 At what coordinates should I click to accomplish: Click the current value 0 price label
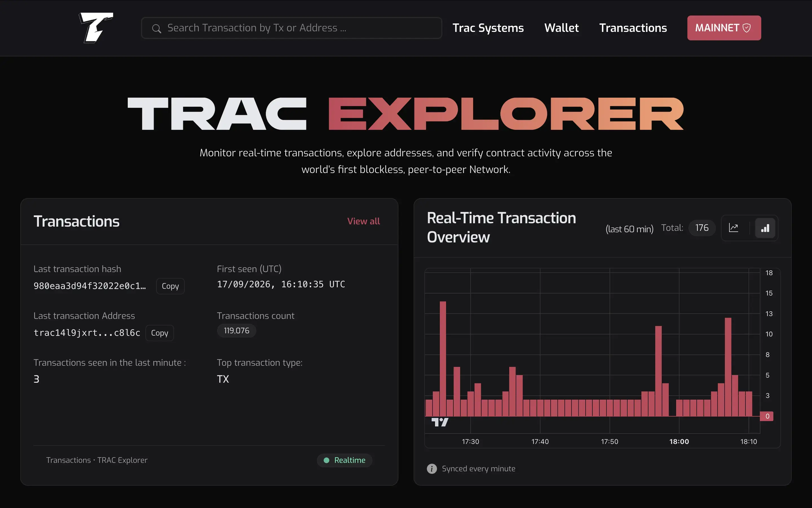tap(767, 416)
